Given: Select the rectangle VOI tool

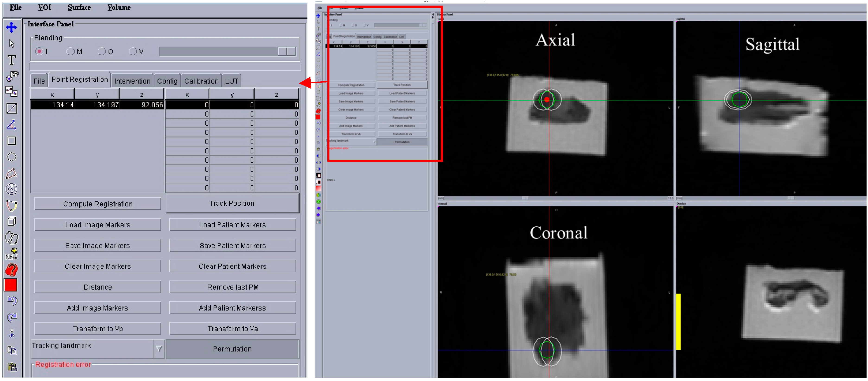Looking at the screenshot, I should point(11,141).
